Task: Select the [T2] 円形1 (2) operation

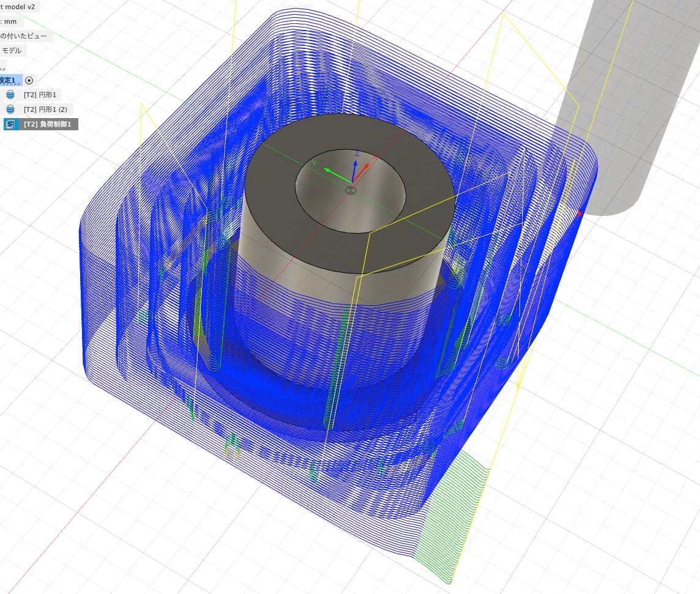Action: pyautogui.click(x=45, y=110)
